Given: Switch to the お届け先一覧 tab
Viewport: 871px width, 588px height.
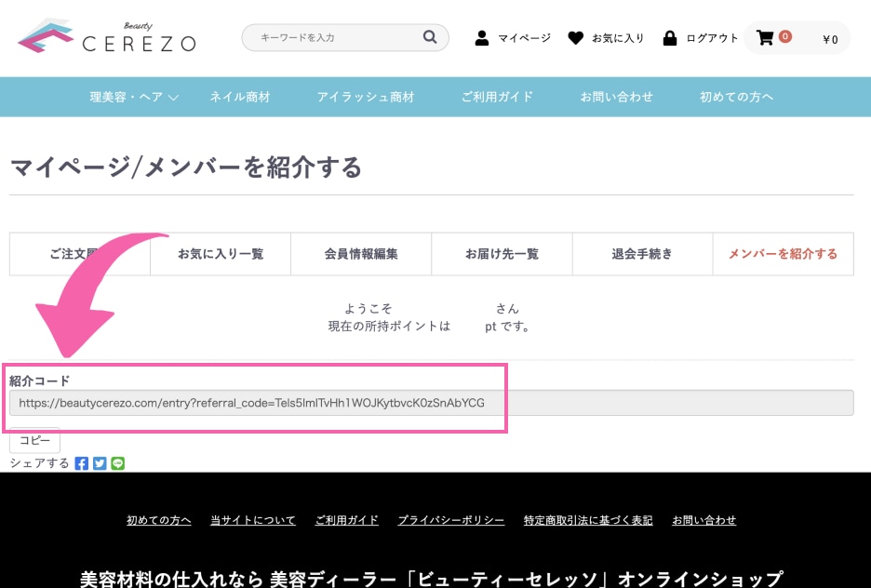Looking at the screenshot, I should 502,254.
